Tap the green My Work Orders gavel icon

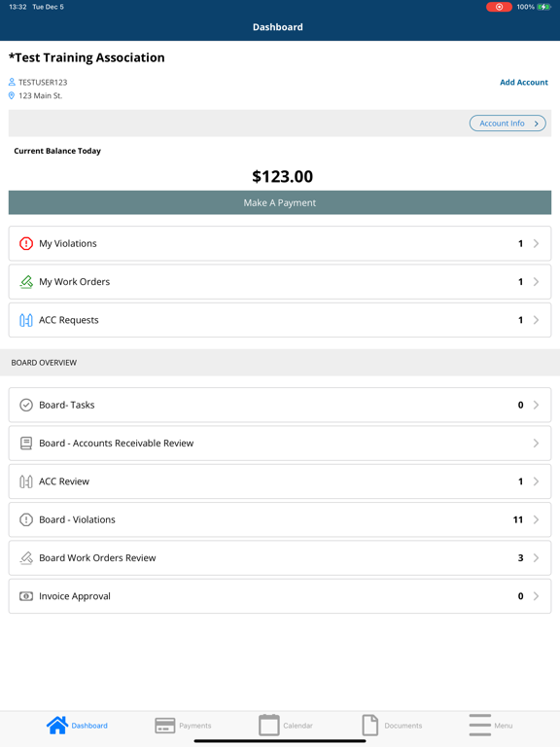click(26, 281)
